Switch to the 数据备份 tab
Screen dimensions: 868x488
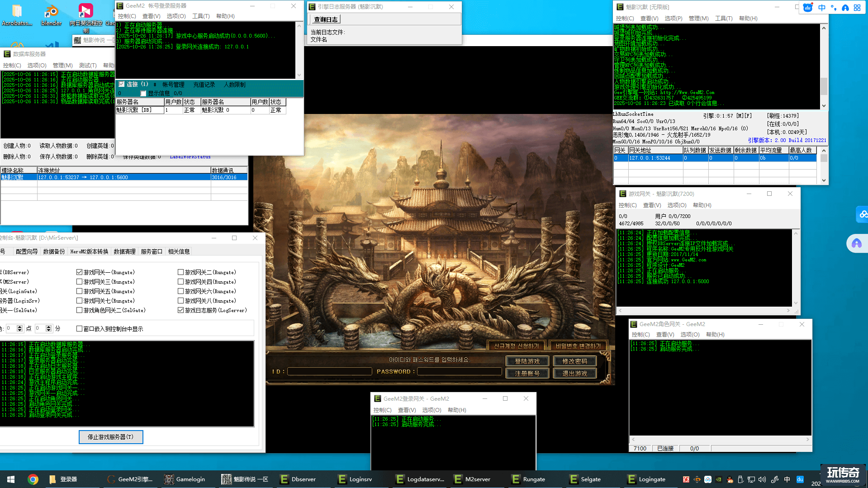pyautogui.click(x=54, y=251)
